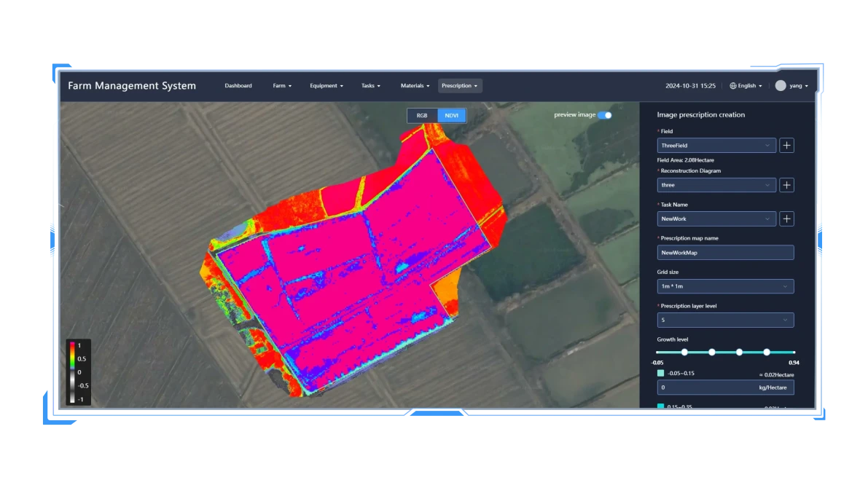Add a new field with plus icon
The width and height of the screenshot is (868, 488).
pyautogui.click(x=786, y=146)
